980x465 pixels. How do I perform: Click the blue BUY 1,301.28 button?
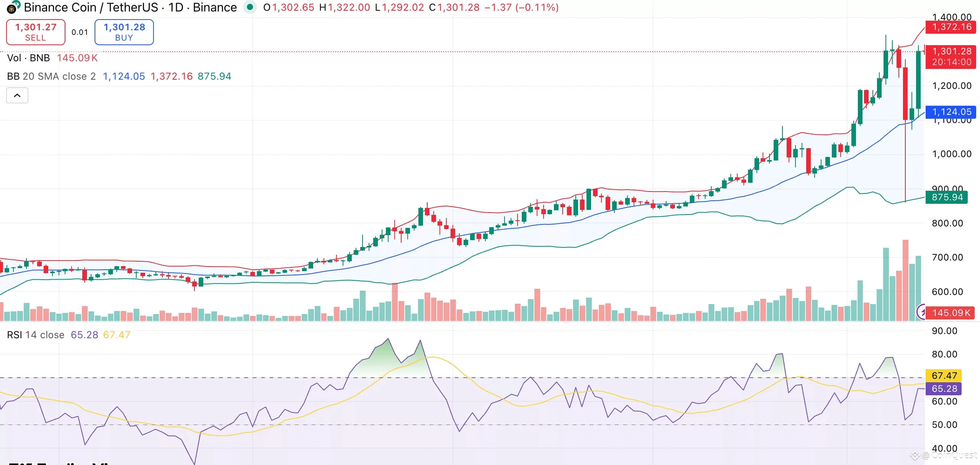pyautogui.click(x=124, y=32)
